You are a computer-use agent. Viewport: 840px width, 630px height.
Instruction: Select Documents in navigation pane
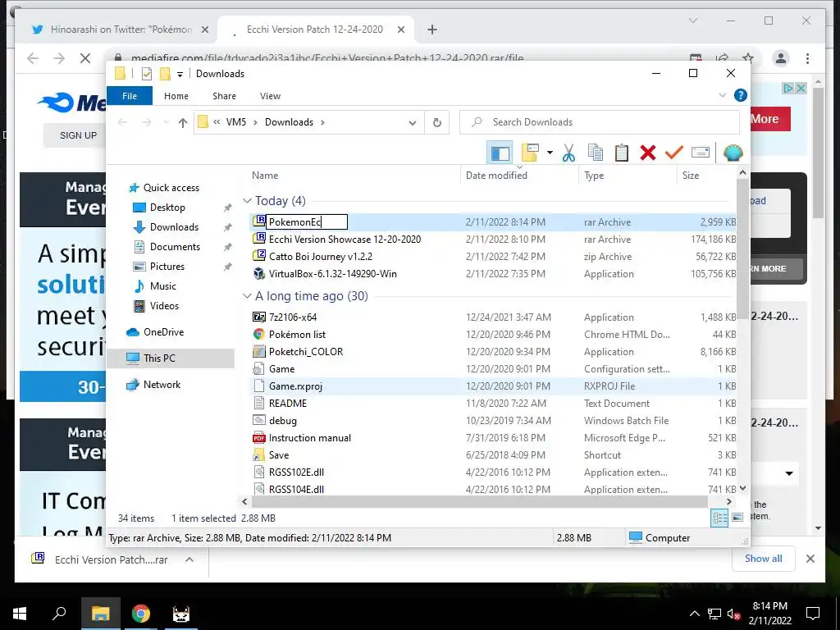[175, 247]
